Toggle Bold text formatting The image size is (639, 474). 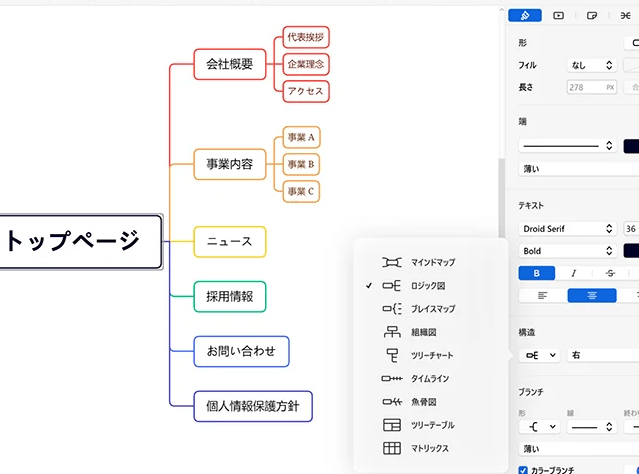pyautogui.click(x=536, y=273)
